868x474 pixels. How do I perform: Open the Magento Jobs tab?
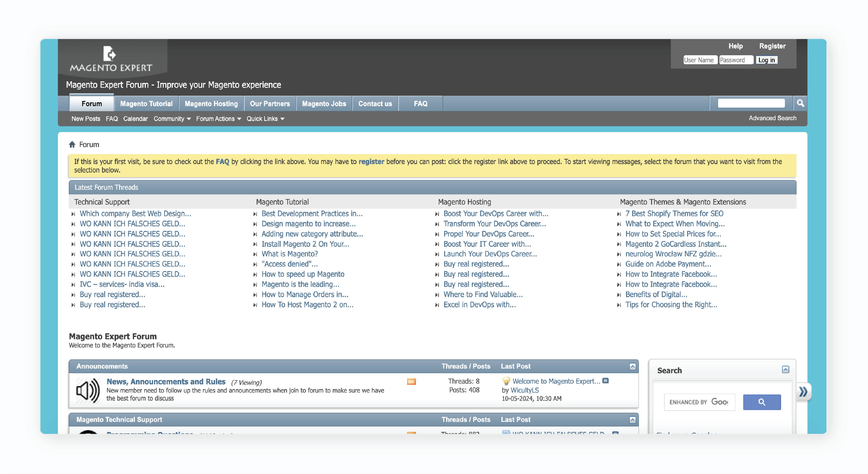pos(324,103)
